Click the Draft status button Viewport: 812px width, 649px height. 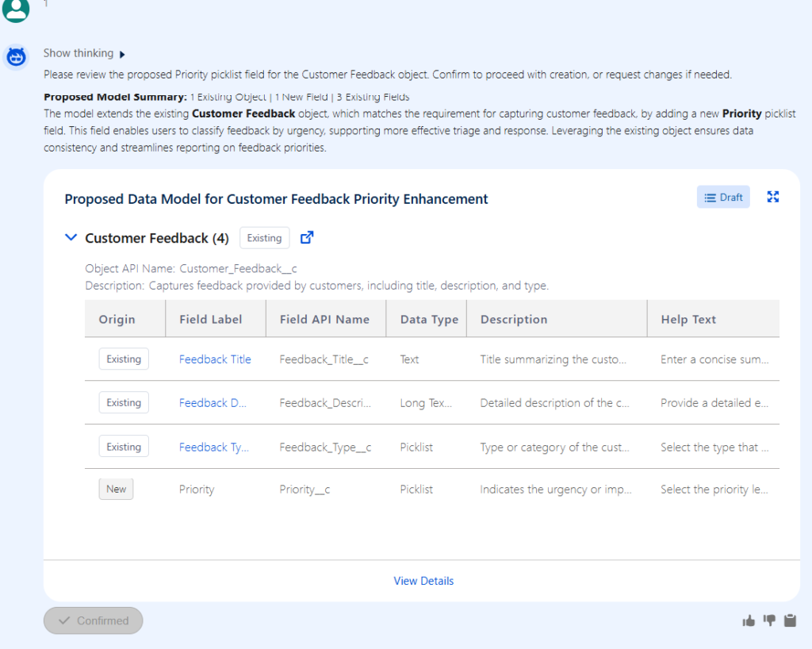[x=723, y=198]
